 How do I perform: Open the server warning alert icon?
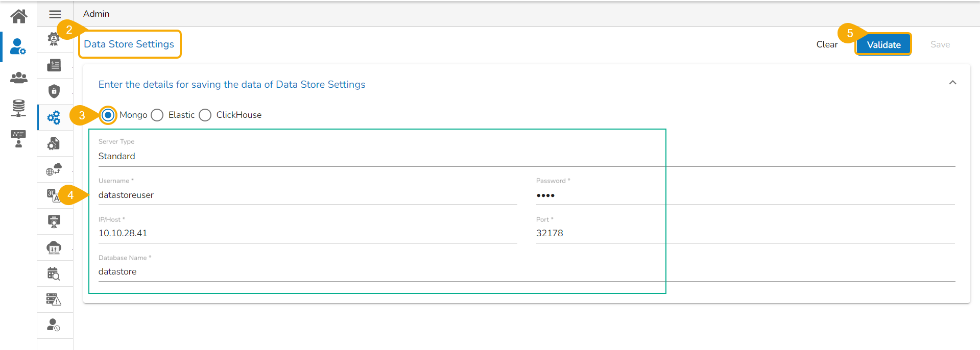coord(54,299)
